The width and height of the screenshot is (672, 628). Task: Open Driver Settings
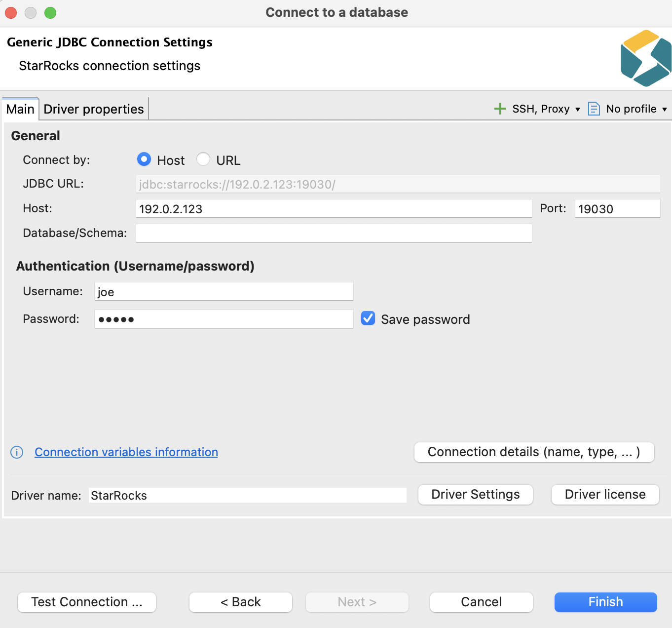coord(476,495)
